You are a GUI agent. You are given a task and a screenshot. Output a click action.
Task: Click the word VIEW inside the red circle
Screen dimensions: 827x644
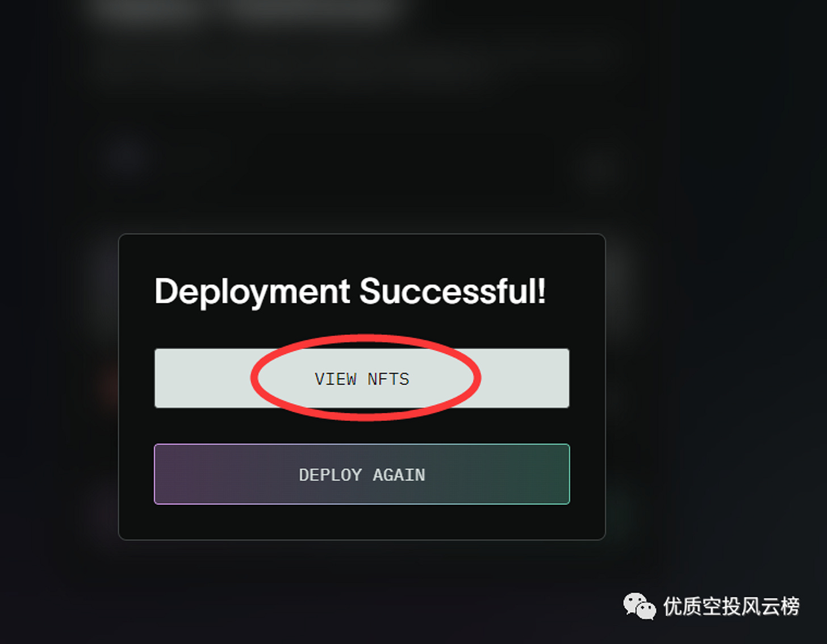[x=336, y=379]
